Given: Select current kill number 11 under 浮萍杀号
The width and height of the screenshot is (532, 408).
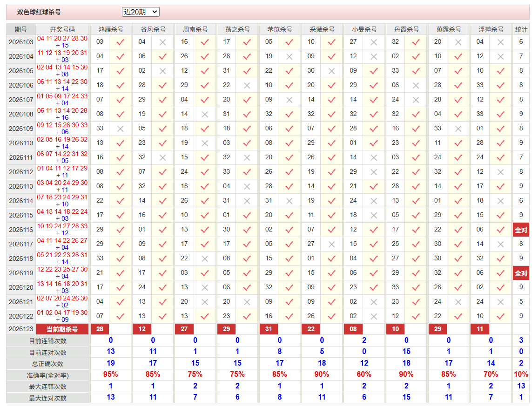Looking at the screenshot, I should [x=480, y=329].
